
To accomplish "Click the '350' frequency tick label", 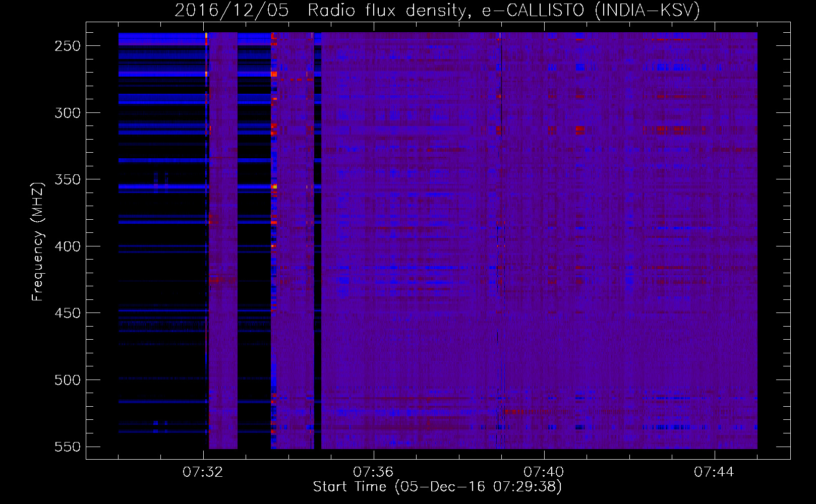I will point(68,179).
